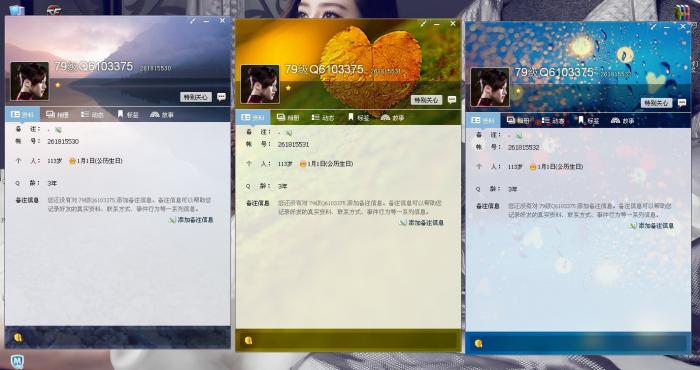Click 特别关心 button in window 261815530
This screenshot has height=370, width=700.
pos(196,97)
